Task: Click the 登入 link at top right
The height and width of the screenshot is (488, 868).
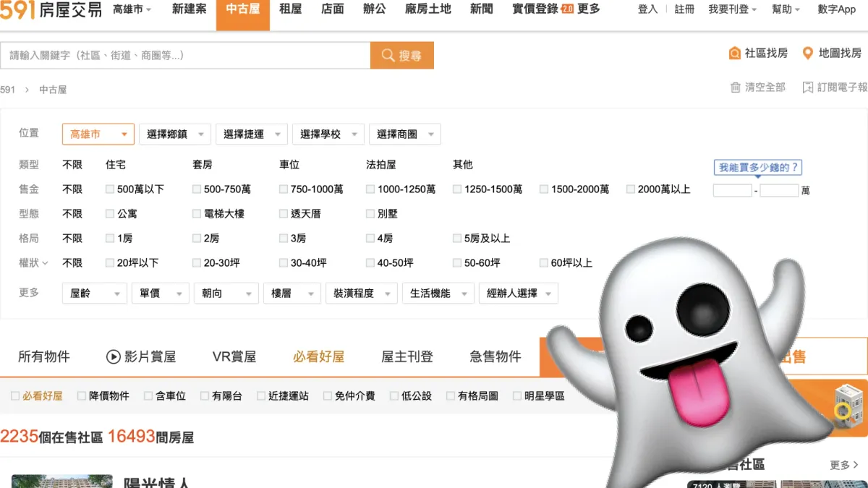Action: [647, 9]
